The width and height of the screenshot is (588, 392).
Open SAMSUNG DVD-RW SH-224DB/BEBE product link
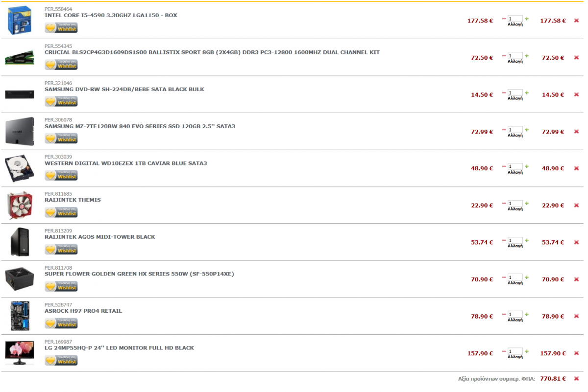(x=124, y=89)
